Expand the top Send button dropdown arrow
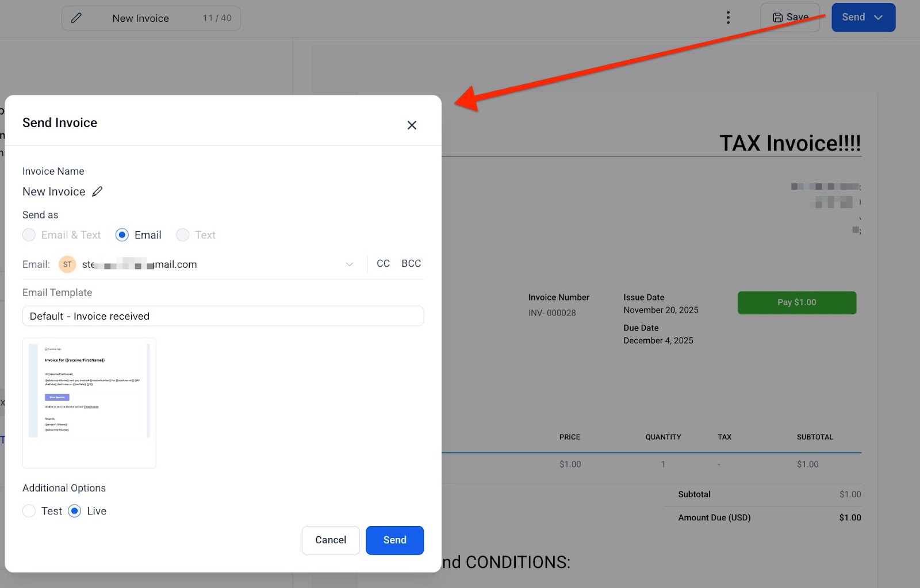 879,17
